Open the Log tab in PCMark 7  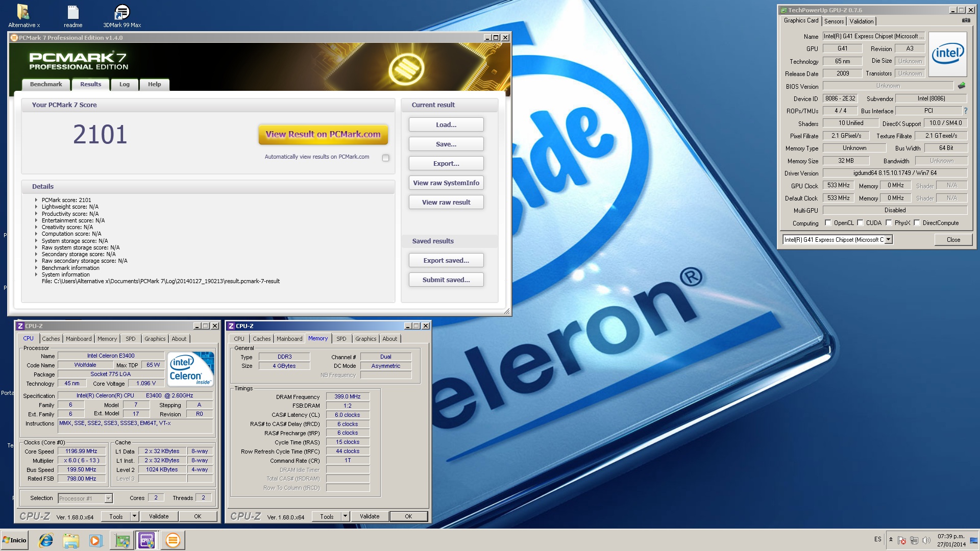[125, 85]
